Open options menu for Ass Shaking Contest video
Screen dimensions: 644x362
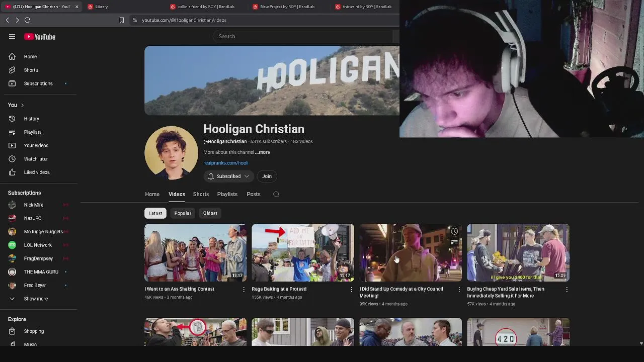tap(244, 290)
